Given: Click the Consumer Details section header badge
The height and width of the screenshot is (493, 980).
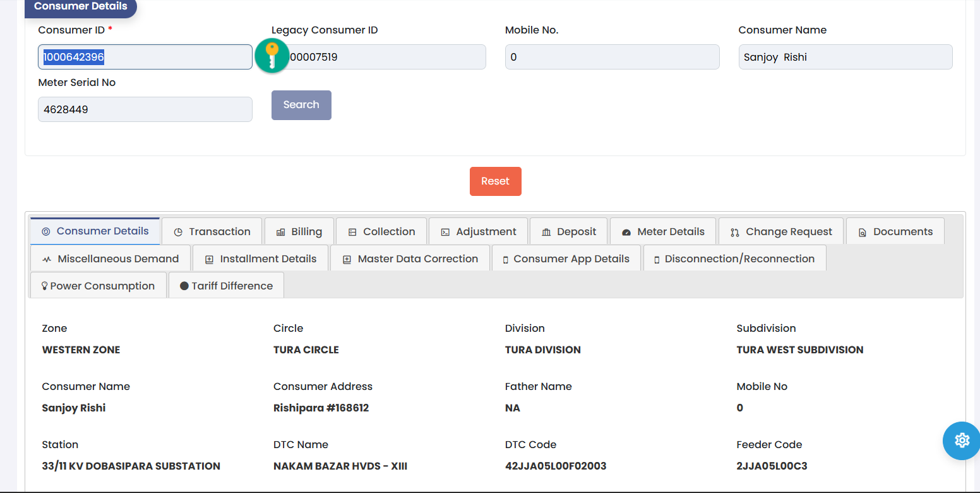Looking at the screenshot, I should (81, 7).
